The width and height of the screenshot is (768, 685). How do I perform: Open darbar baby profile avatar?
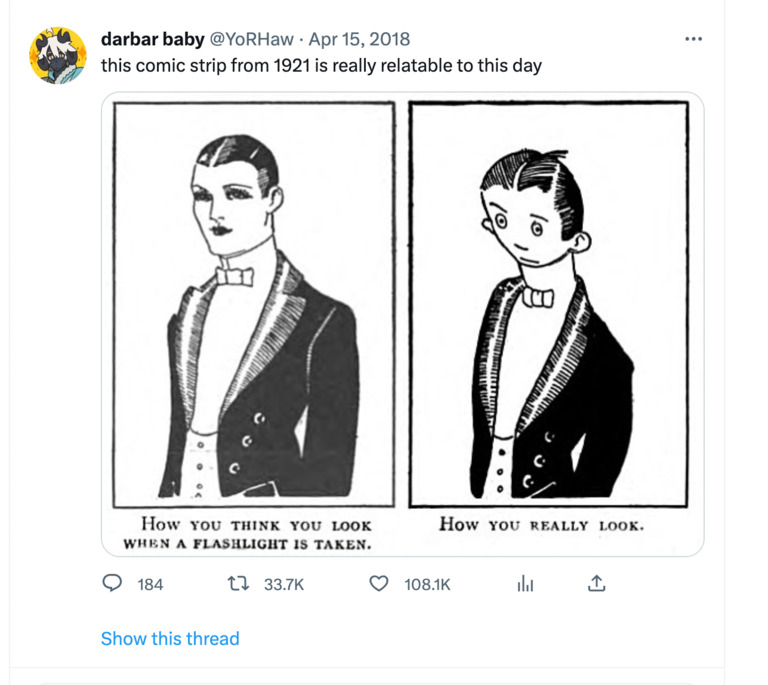click(58, 55)
